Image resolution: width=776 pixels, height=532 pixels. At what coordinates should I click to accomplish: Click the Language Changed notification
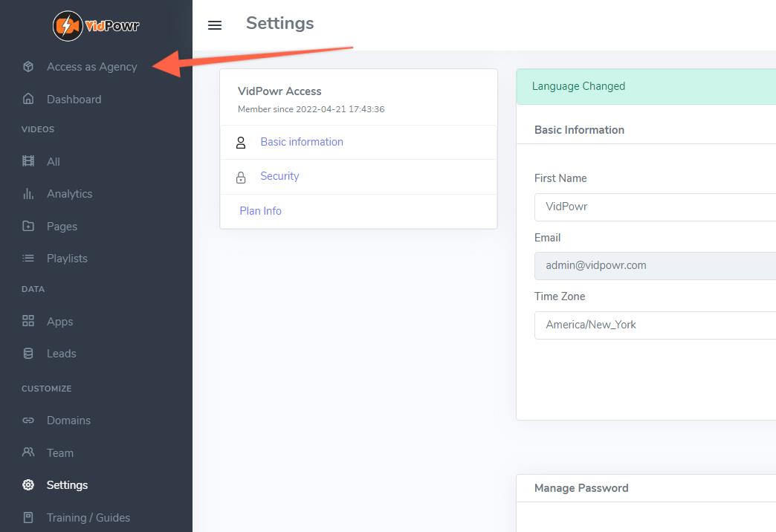click(x=646, y=87)
